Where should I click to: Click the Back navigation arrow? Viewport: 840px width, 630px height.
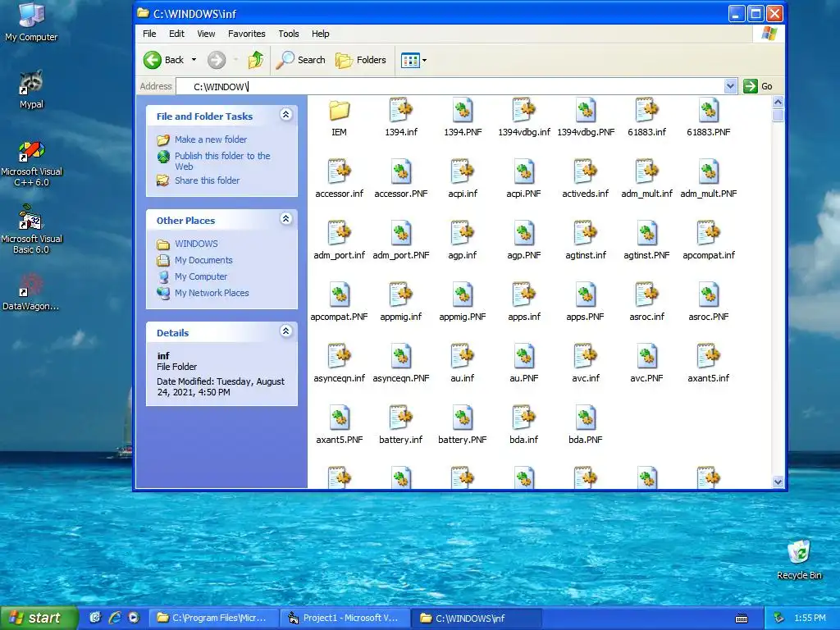click(153, 60)
